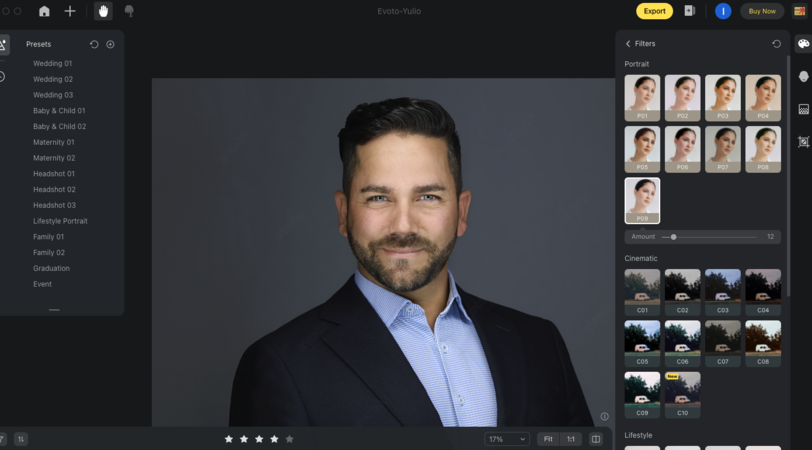Toggle the before/after compare view
This screenshot has height=450, width=812.
(596, 439)
